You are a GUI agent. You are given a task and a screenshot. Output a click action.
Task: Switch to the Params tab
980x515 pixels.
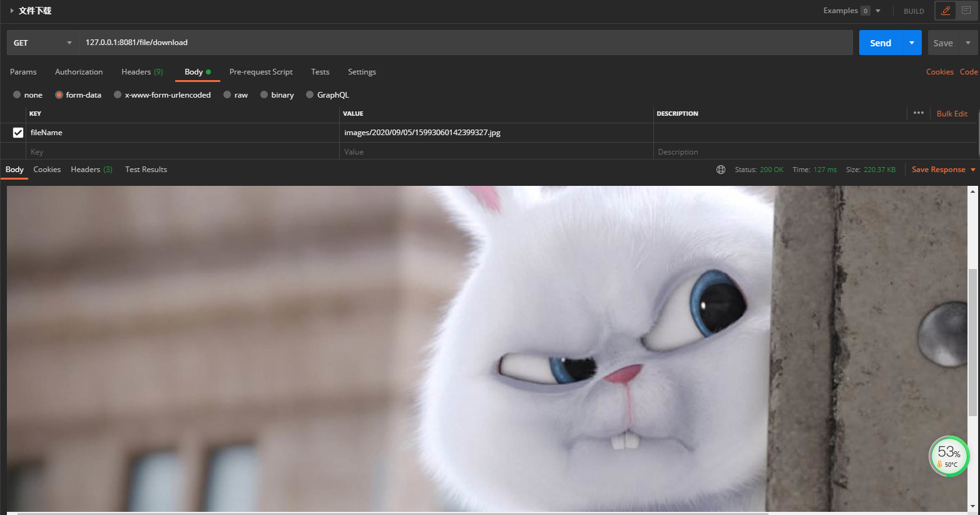click(23, 72)
